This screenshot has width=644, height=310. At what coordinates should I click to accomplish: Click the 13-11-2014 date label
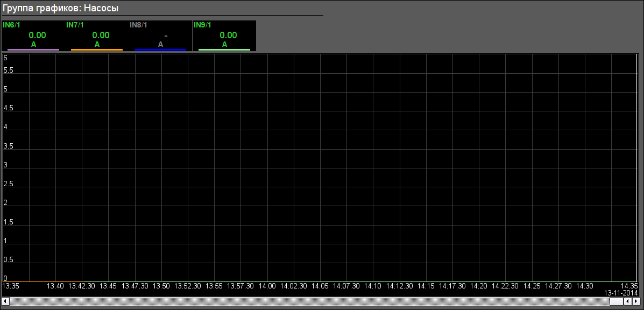621,293
